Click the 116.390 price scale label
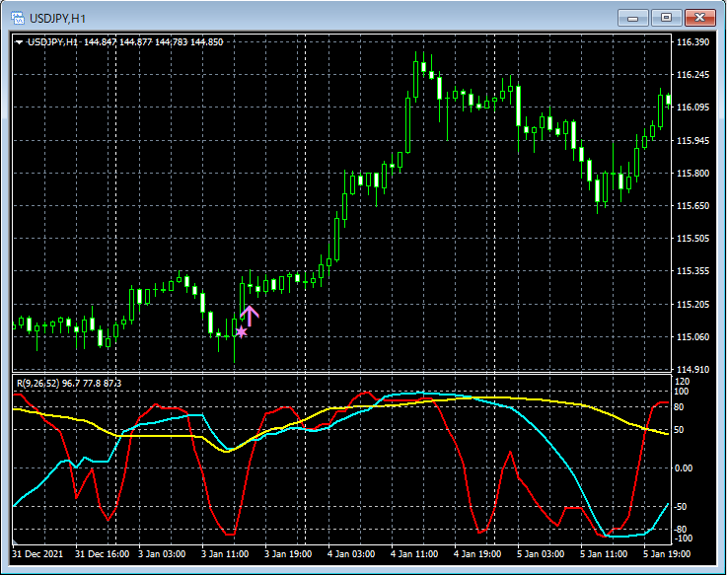Image resolution: width=728 pixels, height=575 pixels. (x=693, y=43)
